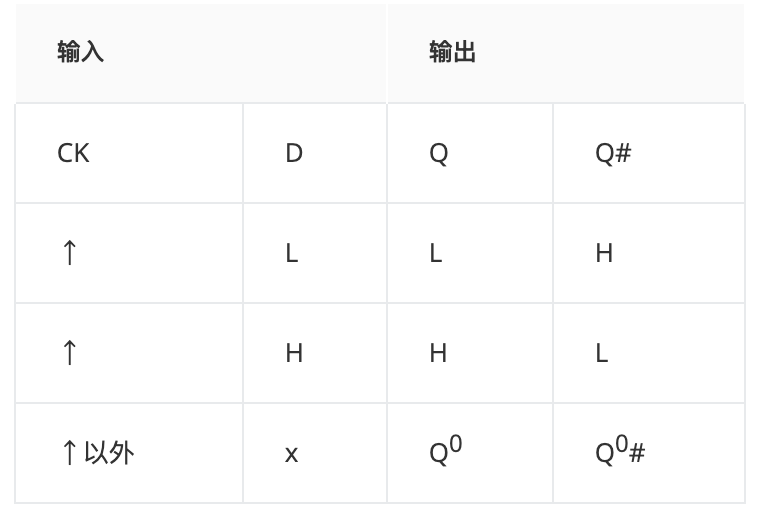Click the arrow beside 以外 text
This screenshot has width=758, height=512.
point(70,453)
